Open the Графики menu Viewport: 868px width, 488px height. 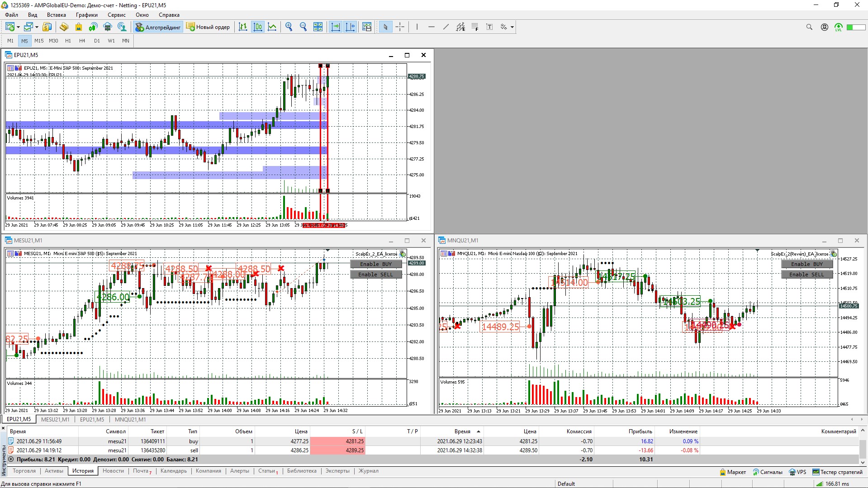[87, 15]
